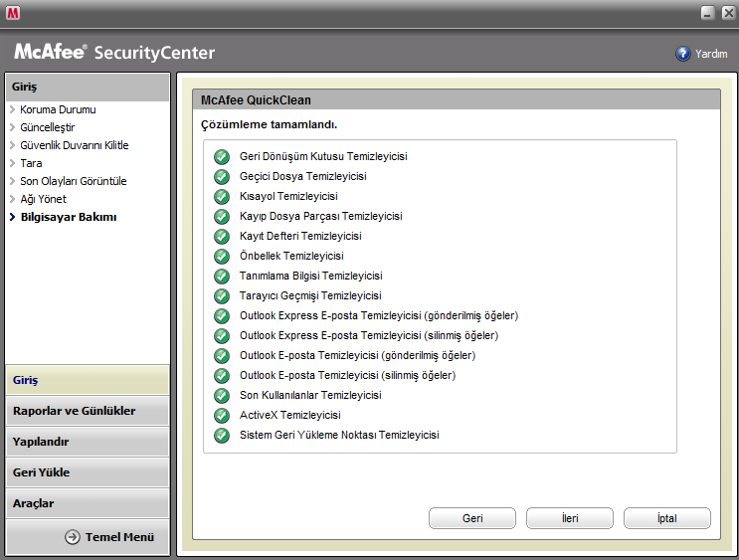Image resolution: width=739 pixels, height=560 pixels.
Task: Click 'Kısayol Temizleyicisi' text
Action: pyautogui.click(x=288, y=196)
